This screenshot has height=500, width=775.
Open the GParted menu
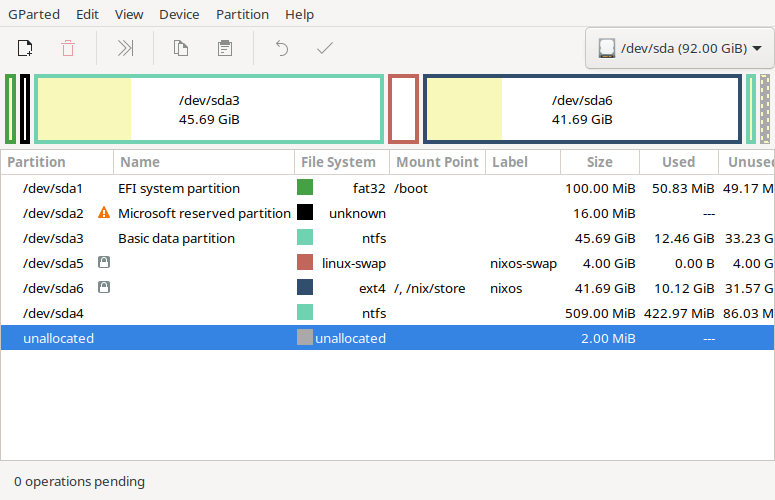pyautogui.click(x=34, y=15)
